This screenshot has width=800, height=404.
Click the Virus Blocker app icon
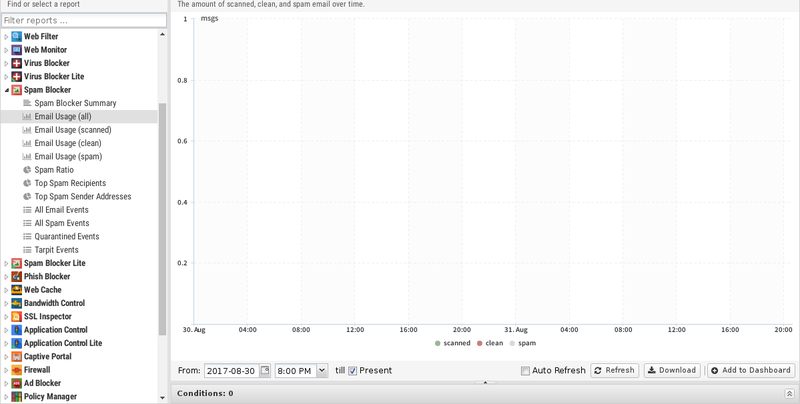16,63
